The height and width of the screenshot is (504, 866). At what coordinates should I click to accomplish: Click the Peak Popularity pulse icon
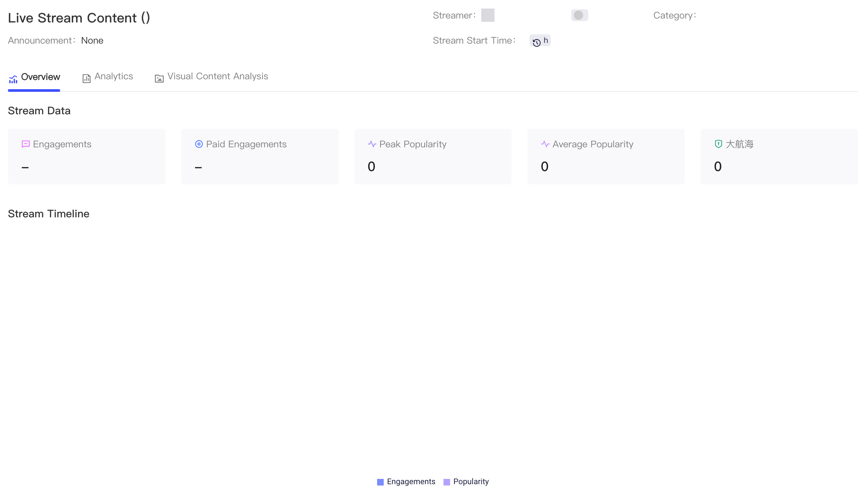[372, 144]
